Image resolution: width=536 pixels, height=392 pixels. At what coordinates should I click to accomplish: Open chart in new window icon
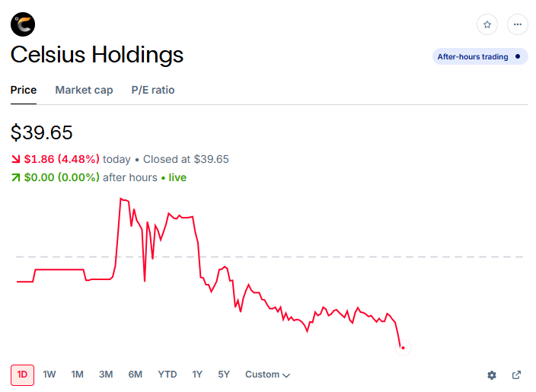pos(516,375)
